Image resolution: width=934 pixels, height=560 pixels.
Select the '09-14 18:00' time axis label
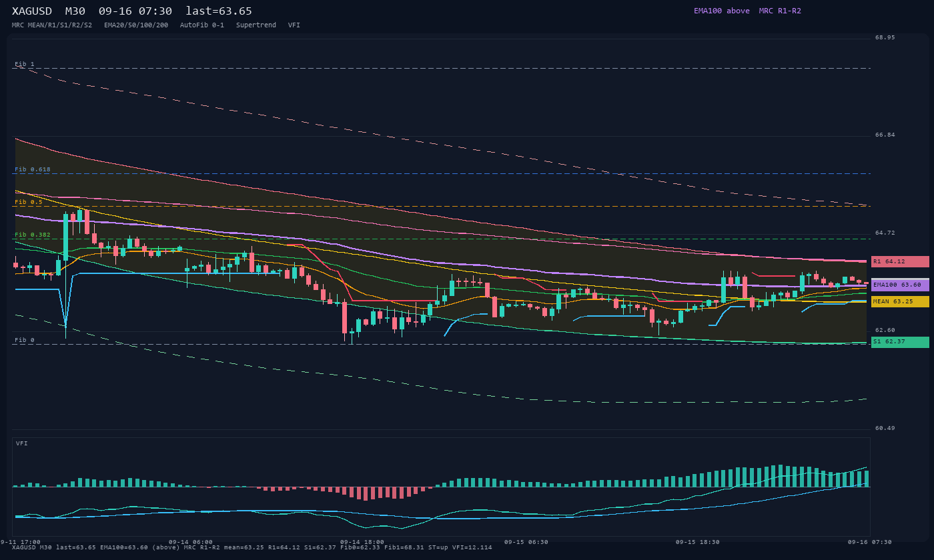[x=362, y=542]
